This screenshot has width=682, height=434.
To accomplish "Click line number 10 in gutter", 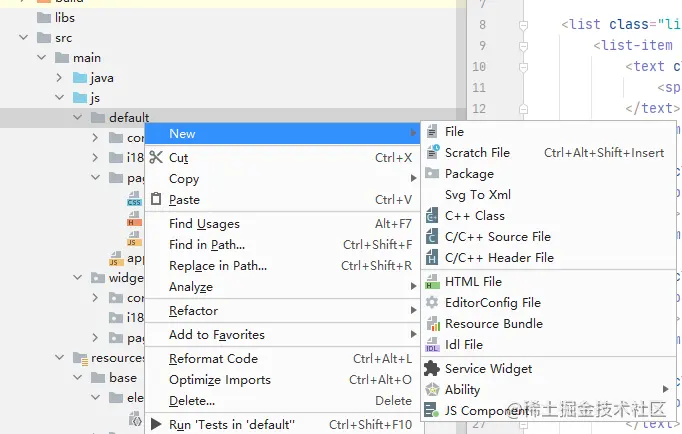I will click(479, 67).
